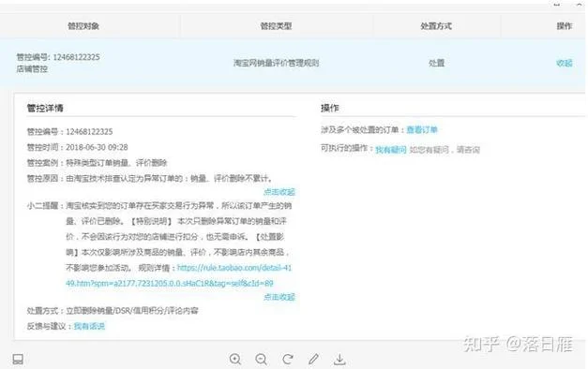Click 管控编号 12468122325 in the details panel
The width and height of the screenshot is (588, 369).
(x=69, y=131)
